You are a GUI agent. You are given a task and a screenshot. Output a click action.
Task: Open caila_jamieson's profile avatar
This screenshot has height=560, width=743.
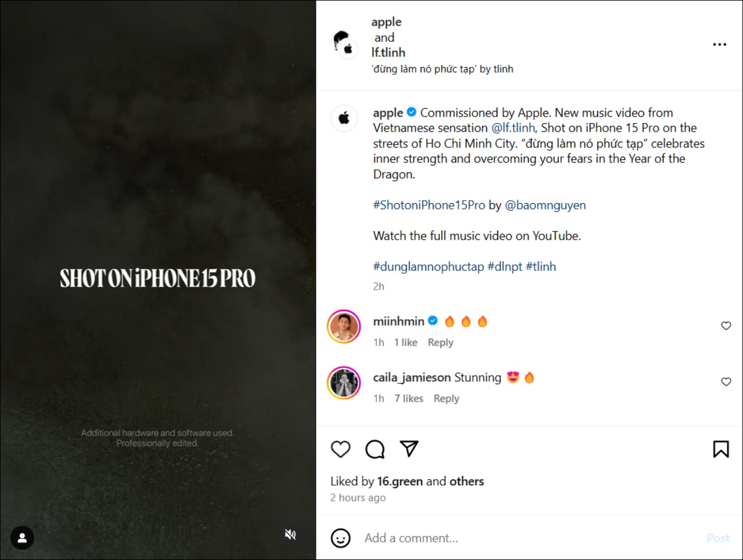[x=344, y=383]
